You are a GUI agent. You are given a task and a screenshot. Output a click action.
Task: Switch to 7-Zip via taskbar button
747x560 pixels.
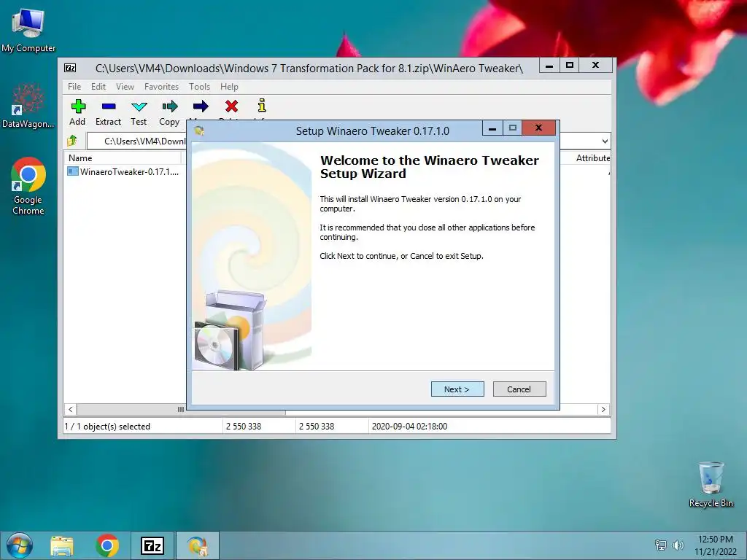pos(152,545)
